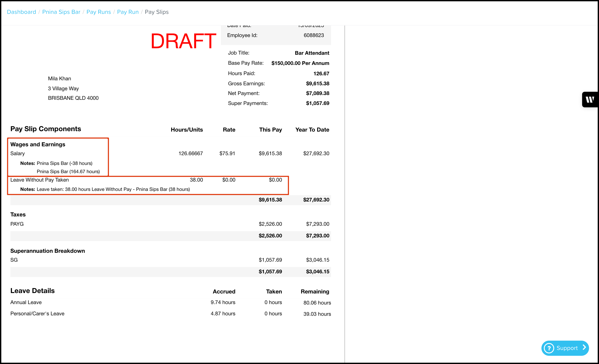Image resolution: width=599 pixels, height=364 pixels.
Task: Click the Pay Slips breadcrumb text
Action: click(x=156, y=12)
